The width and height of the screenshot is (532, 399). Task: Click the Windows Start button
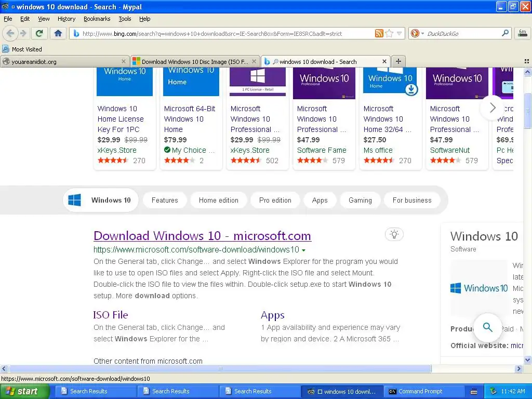(x=25, y=391)
